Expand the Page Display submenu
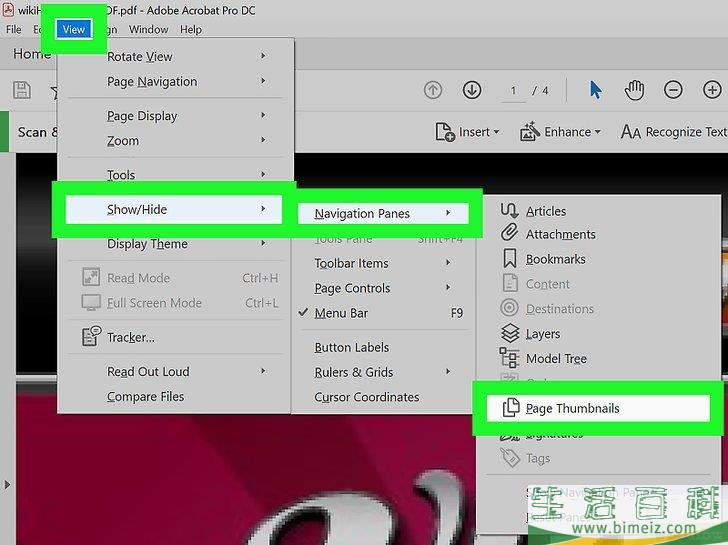728x545 pixels. click(x=176, y=116)
